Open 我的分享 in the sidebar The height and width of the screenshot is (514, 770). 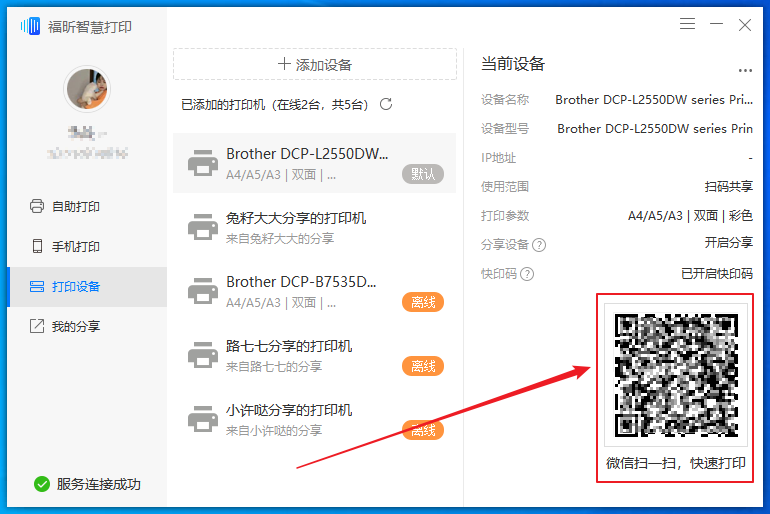tap(87, 326)
